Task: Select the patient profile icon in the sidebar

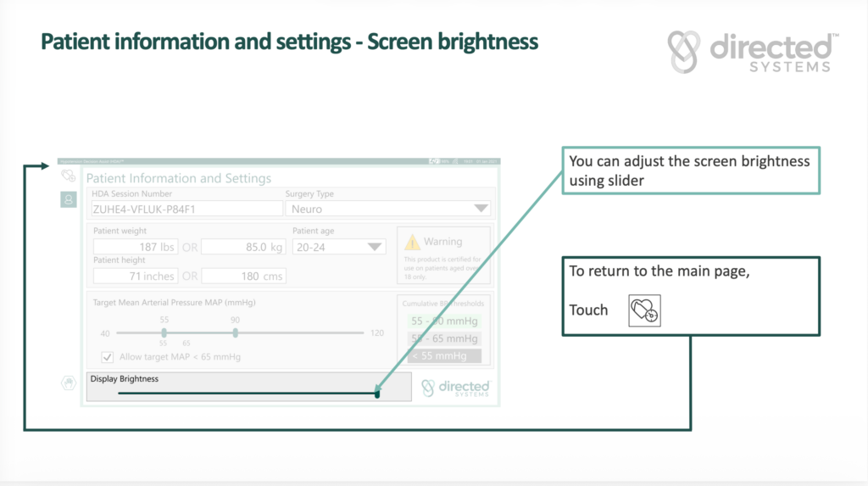Action: tap(68, 199)
